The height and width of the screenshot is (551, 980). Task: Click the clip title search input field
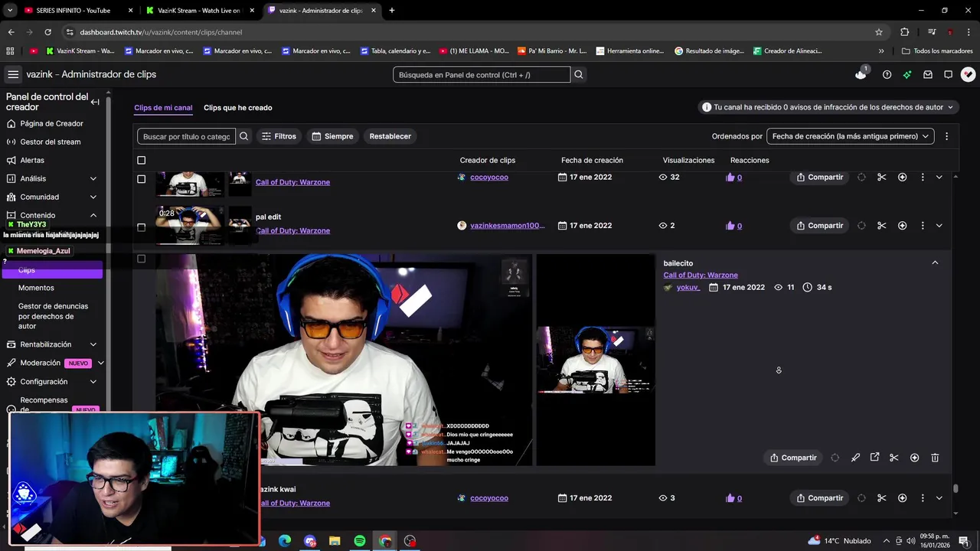(x=187, y=136)
